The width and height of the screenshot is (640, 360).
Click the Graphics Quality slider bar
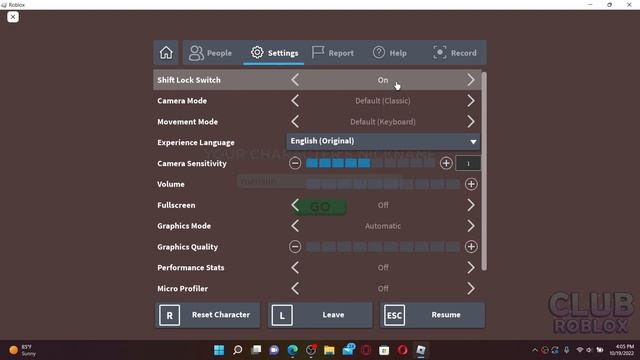[383, 247]
